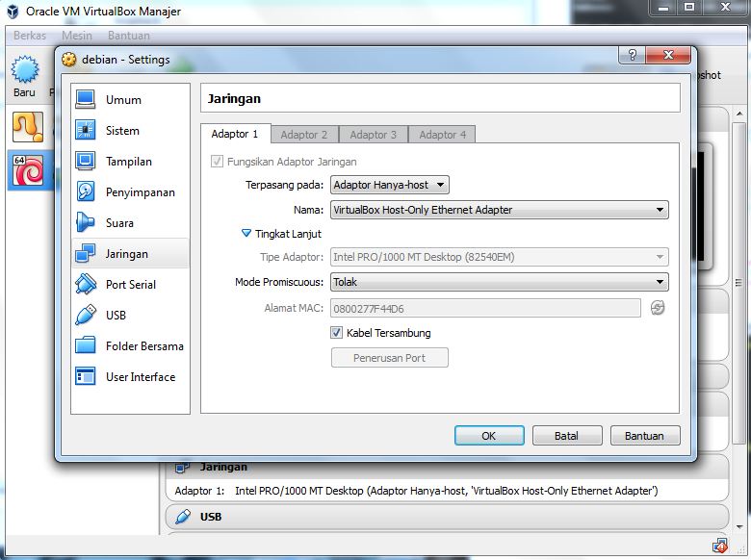Screen dimensions: 751x560
Task: Select the User Interface window icon
Action: [86, 376]
